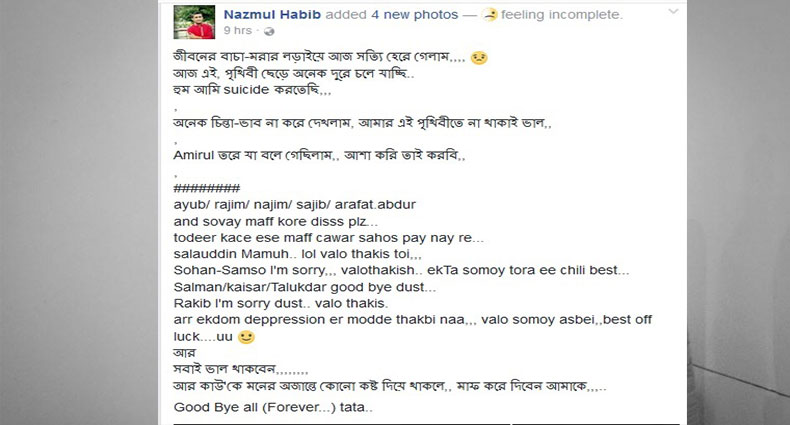Image resolution: width=790 pixels, height=425 pixels.
Task: Click the name "Amirul" in the post
Action: (x=195, y=156)
